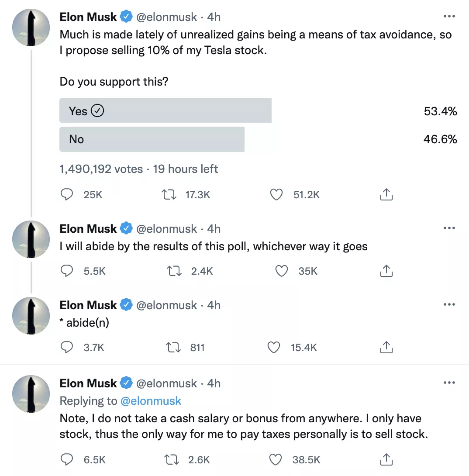Open the three-dot menu on "* abide(n)" tweet

449,305
